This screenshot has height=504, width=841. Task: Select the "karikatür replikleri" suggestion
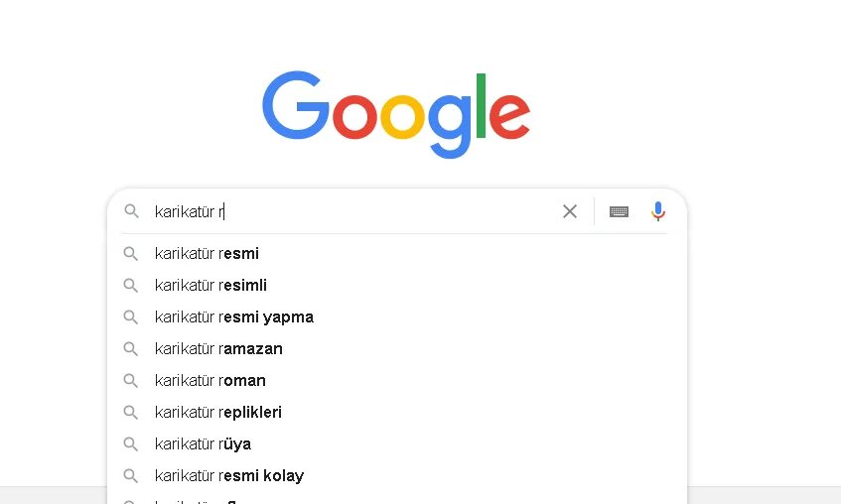[218, 413]
